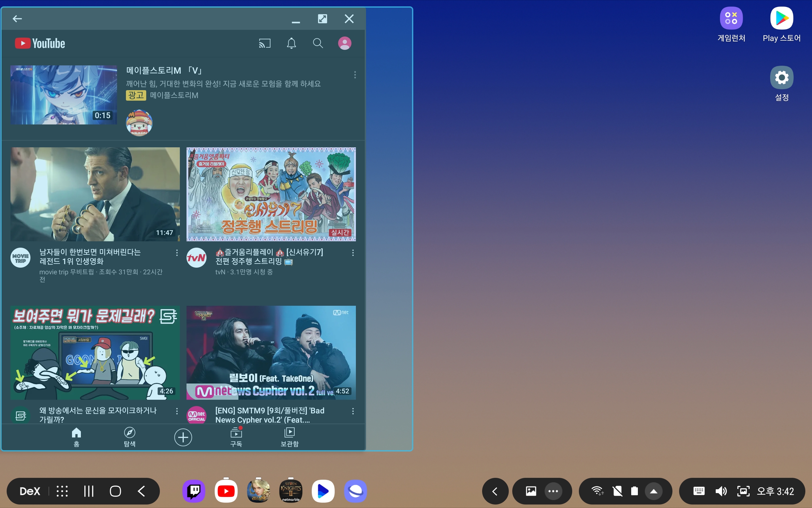The width and height of the screenshot is (812, 508).
Task: Open options menu for tvN live video
Action: [x=353, y=253]
